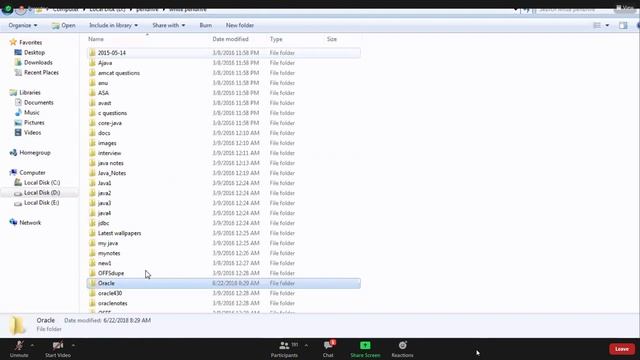This screenshot has width=640, height=360.
Task: Select Favorites in the navigation pane
Action: [x=26, y=42]
